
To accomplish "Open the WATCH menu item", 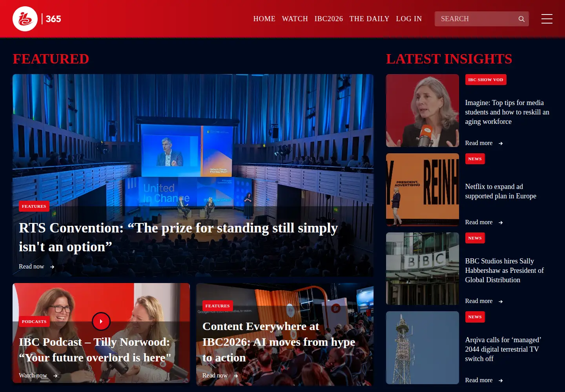I will tap(295, 19).
